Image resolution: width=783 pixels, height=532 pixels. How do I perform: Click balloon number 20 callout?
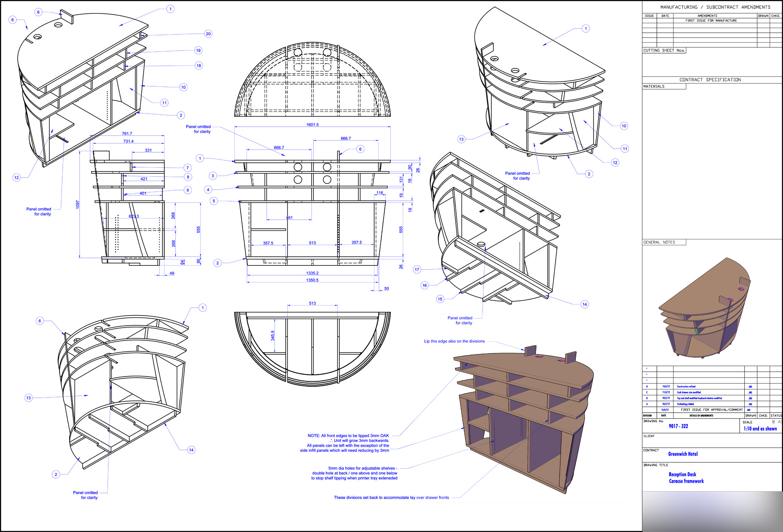(x=208, y=34)
